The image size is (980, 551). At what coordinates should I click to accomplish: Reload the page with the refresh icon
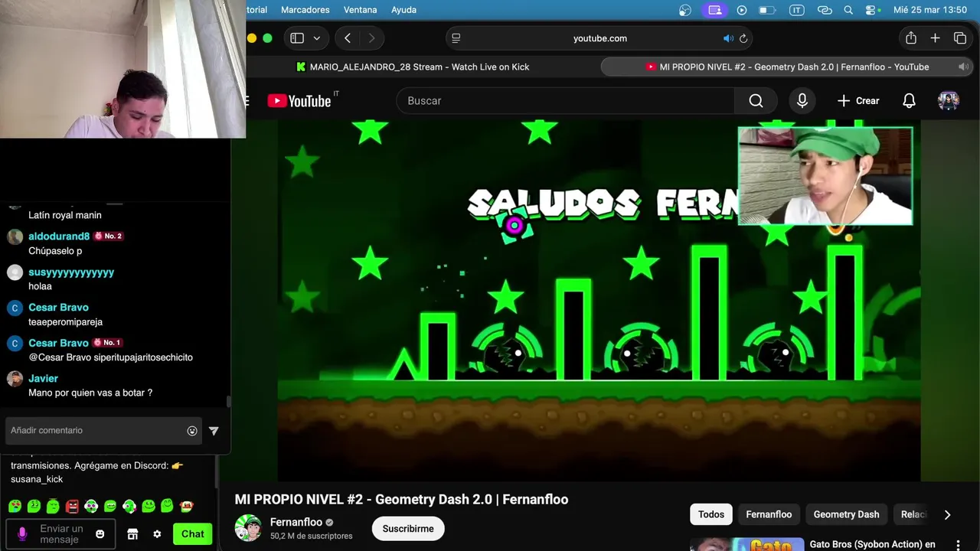tap(743, 38)
